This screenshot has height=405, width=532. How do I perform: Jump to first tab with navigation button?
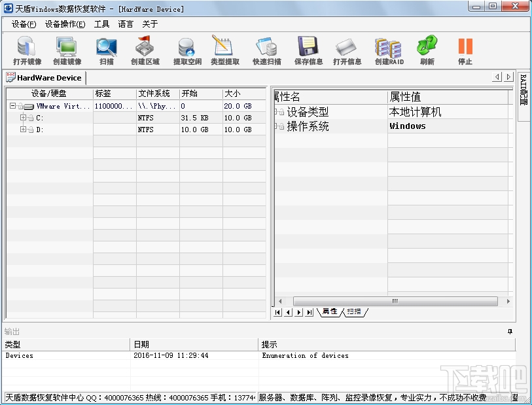277,312
